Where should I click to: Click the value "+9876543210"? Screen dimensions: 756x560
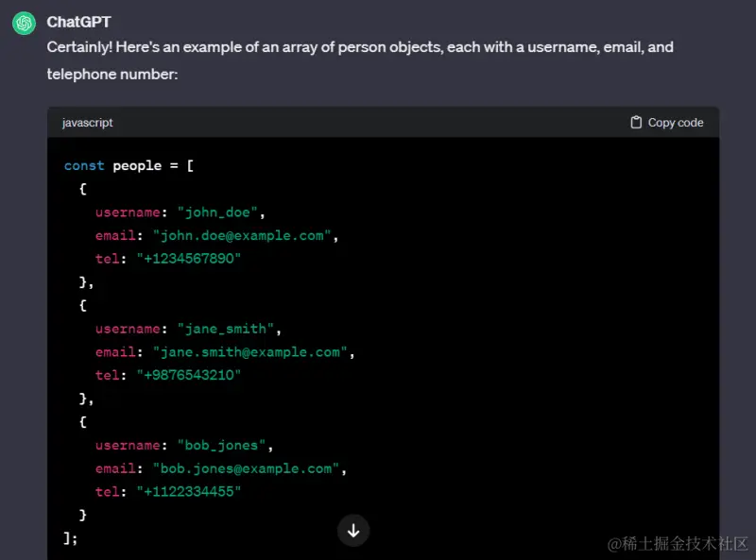188,376
